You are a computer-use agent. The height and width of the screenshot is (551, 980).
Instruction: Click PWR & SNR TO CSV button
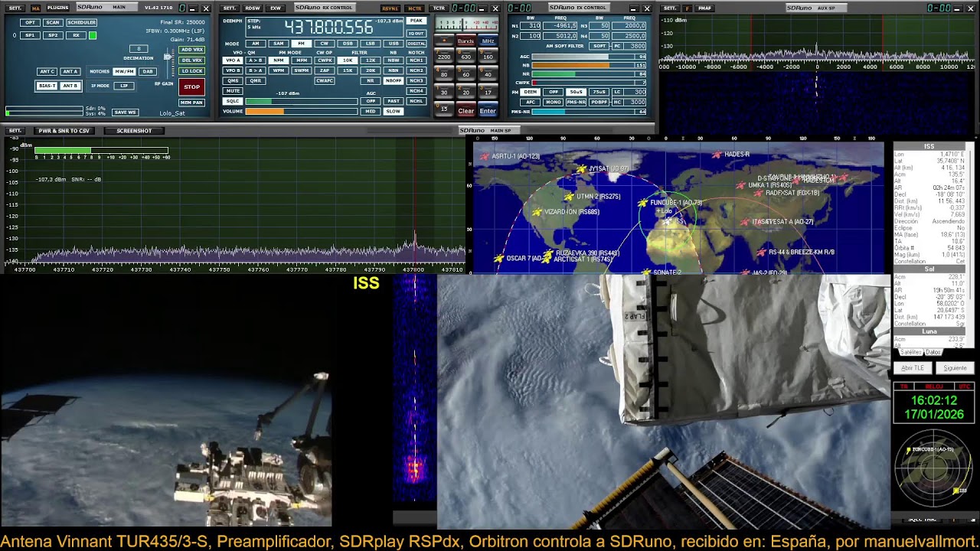(64, 131)
